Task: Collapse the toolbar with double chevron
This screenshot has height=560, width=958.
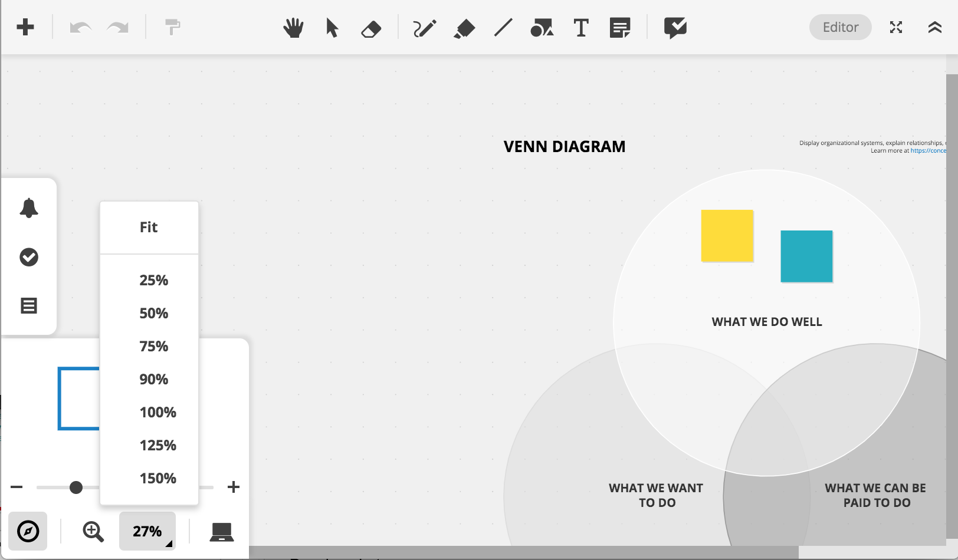Action: point(935,27)
